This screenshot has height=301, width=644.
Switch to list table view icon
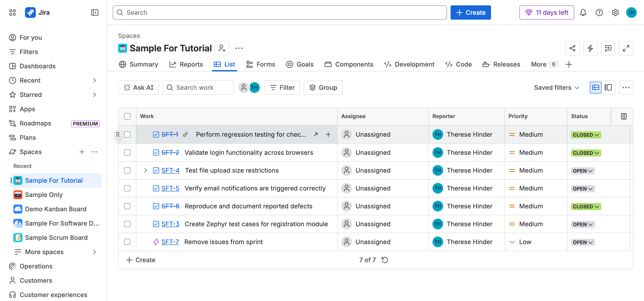(x=595, y=87)
